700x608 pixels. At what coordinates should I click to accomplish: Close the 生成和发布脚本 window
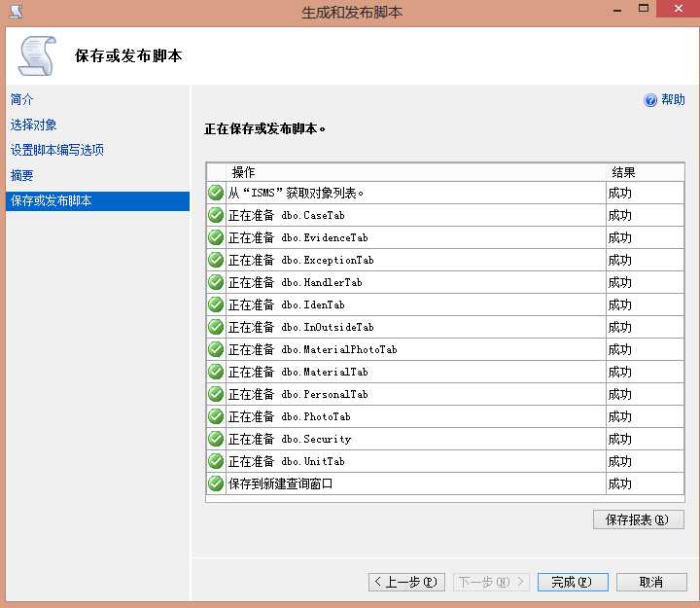tap(679, 9)
